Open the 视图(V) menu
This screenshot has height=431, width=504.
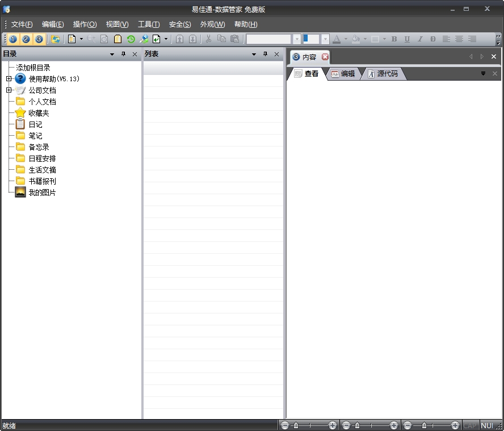click(117, 24)
